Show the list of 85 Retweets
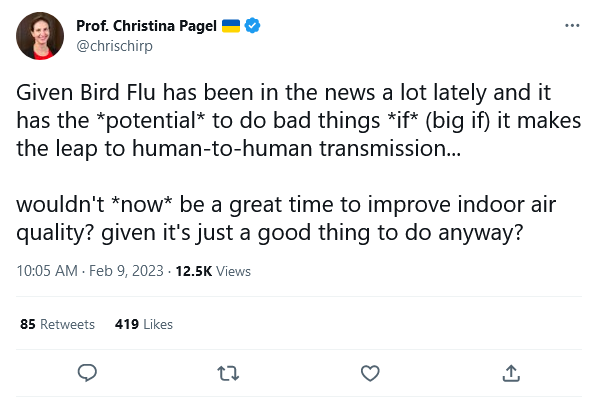Image resolution: width=598 pixels, height=397 pixels. 57,324
